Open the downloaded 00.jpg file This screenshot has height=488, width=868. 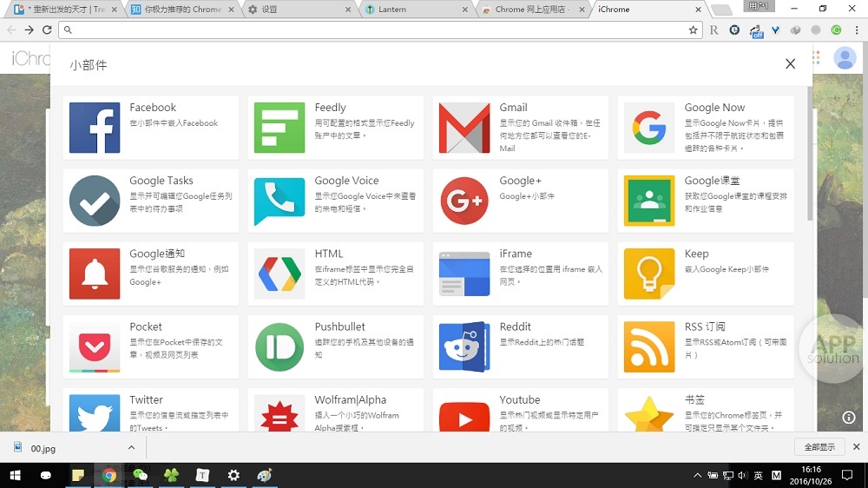pos(43,448)
